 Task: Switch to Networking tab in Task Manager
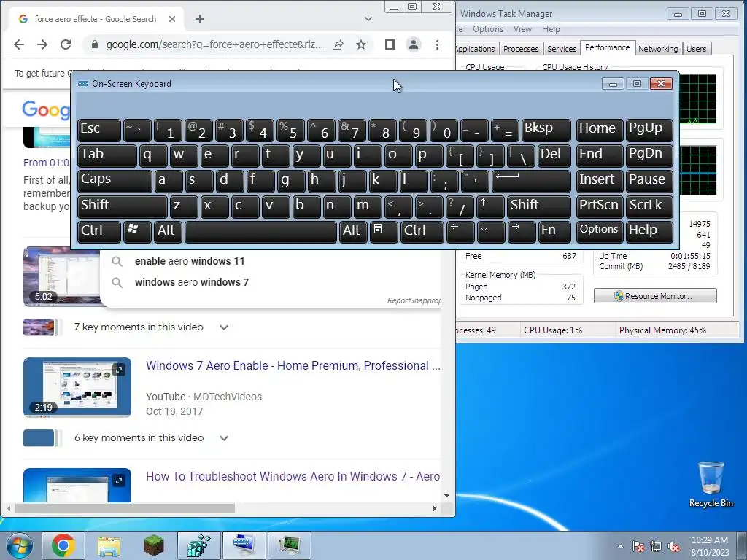[x=658, y=49]
